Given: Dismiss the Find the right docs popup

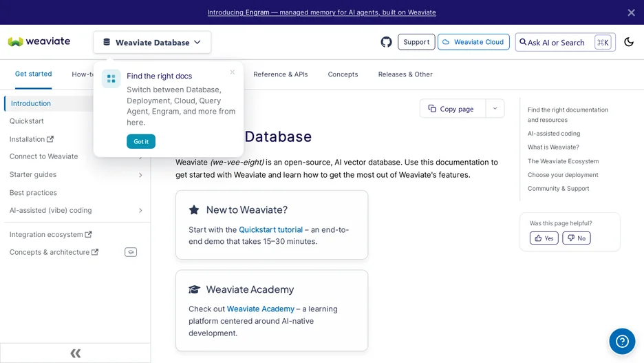Looking at the screenshot, I should coord(233,72).
